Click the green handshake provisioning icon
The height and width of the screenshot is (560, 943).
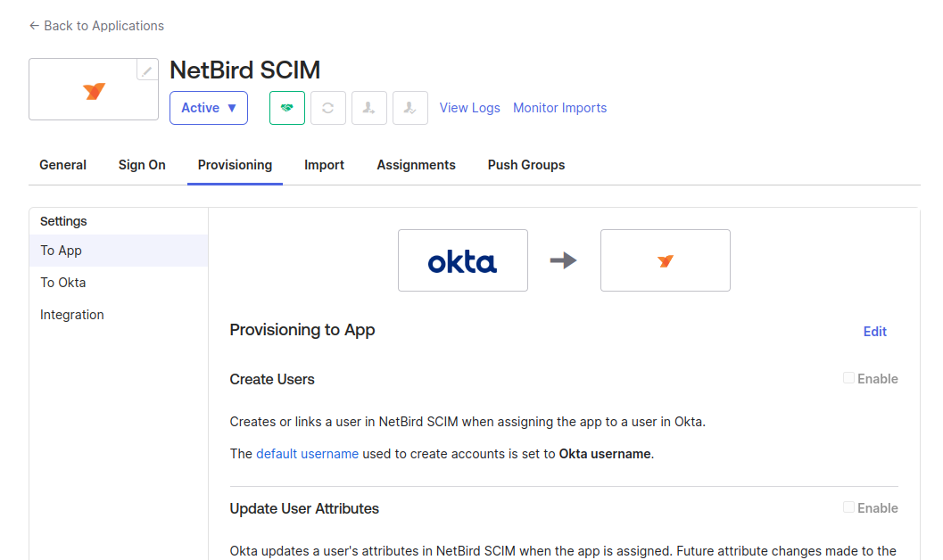287,108
